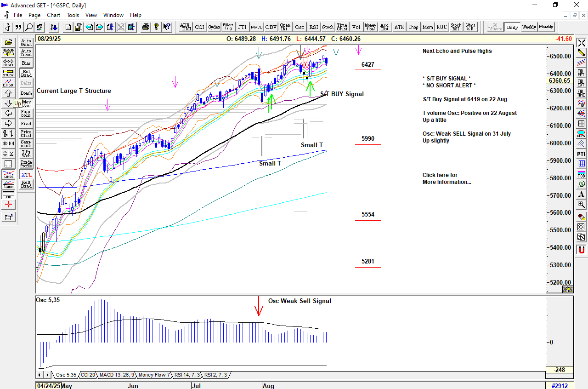588x389 pixels.
Task: Select the magnifier zoom tool in top toolbar
Action: pyautogui.click(x=29, y=27)
